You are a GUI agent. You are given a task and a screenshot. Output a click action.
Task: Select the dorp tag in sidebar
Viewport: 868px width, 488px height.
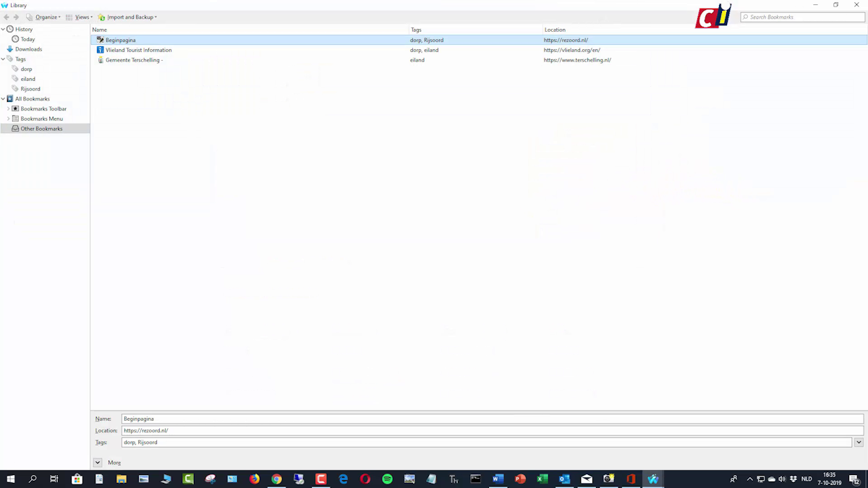click(x=26, y=69)
